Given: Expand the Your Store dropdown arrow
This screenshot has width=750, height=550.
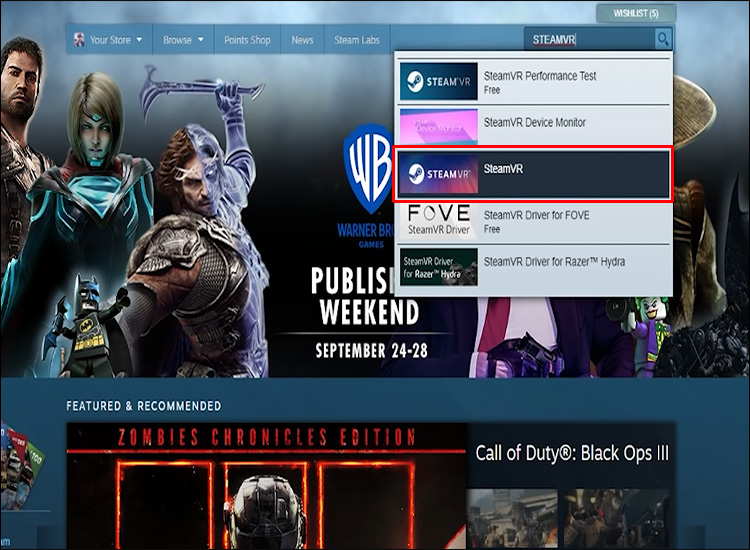Looking at the screenshot, I should pos(139,40).
